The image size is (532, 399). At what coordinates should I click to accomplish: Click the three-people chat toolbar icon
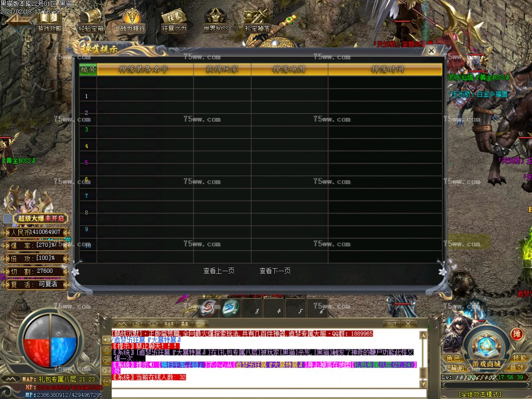click(x=169, y=324)
